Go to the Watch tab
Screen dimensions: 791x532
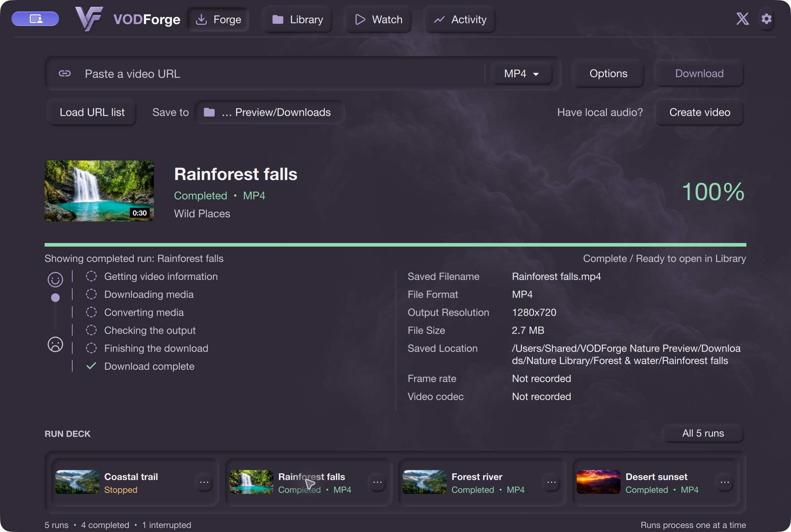(379, 19)
